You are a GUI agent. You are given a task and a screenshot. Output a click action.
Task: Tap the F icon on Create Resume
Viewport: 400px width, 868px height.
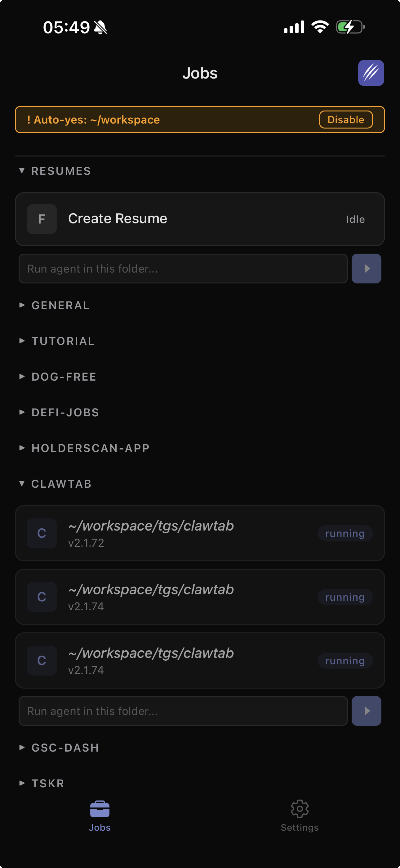click(x=42, y=219)
